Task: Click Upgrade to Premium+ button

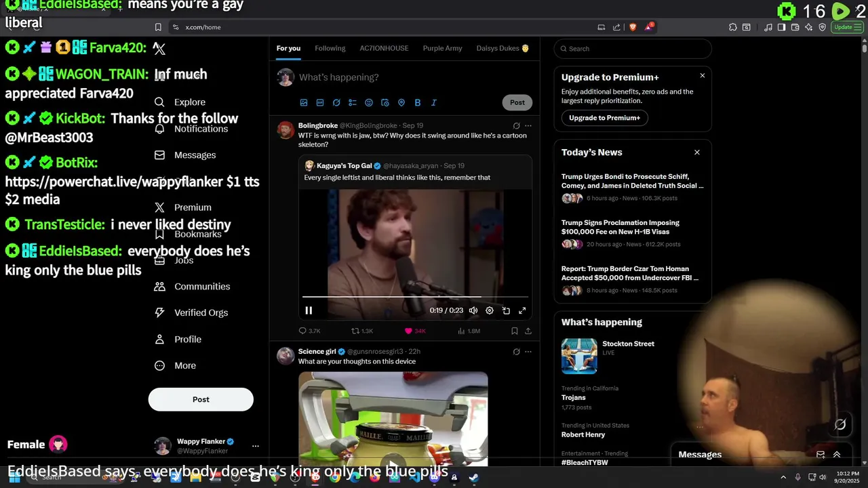Action: [x=604, y=118]
